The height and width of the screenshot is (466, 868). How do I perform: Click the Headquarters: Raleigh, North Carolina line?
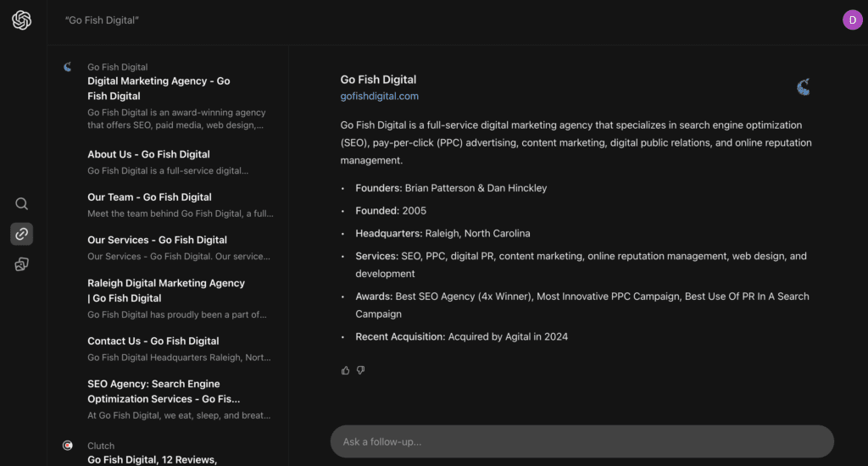click(442, 234)
